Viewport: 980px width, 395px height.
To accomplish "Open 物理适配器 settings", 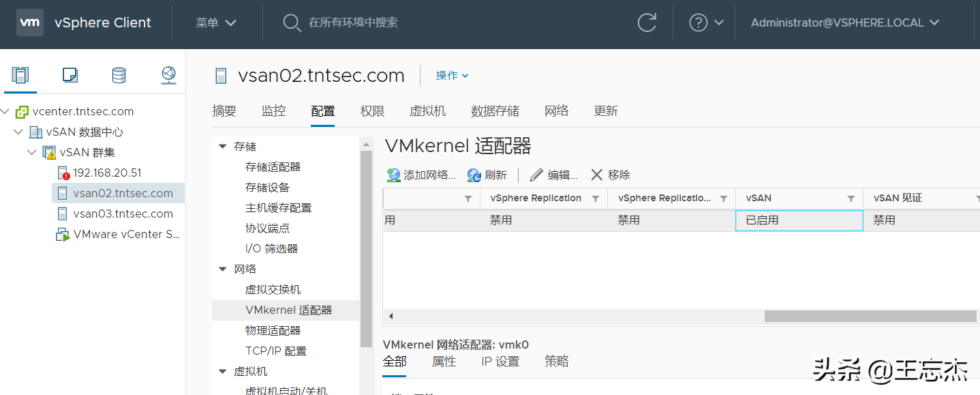I will coord(273,331).
